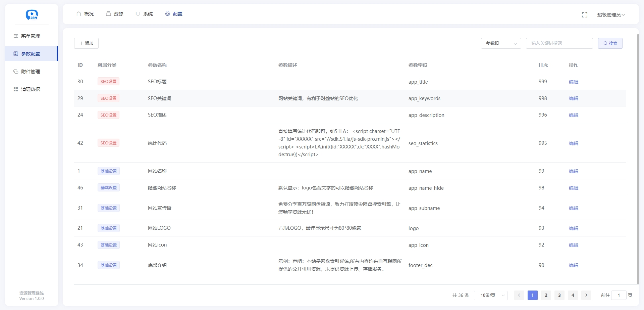Switch to the 资源 top tab
The width and height of the screenshot is (644, 310).
[x=115, y=14]
